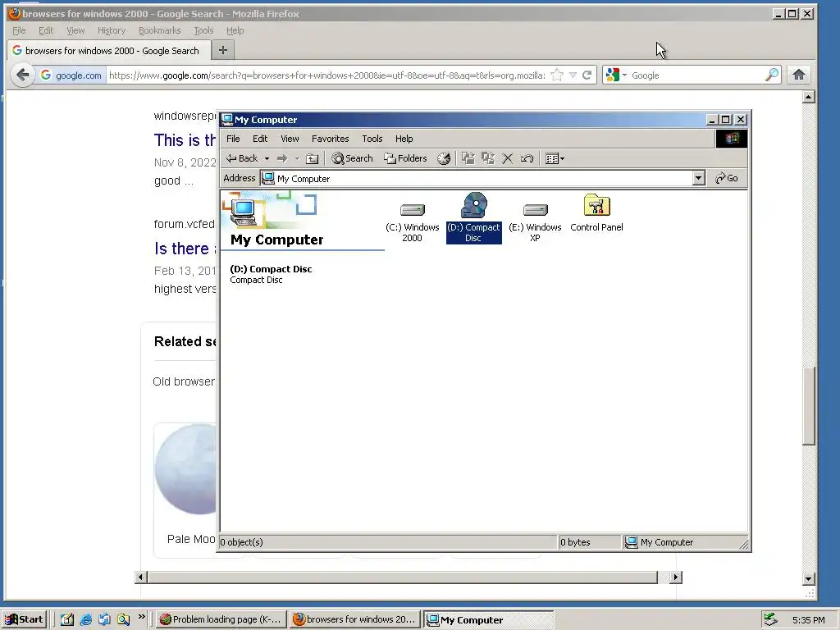Click google.com site identity button
Viewport: 840px width, 630px height.
pos(71,75)
